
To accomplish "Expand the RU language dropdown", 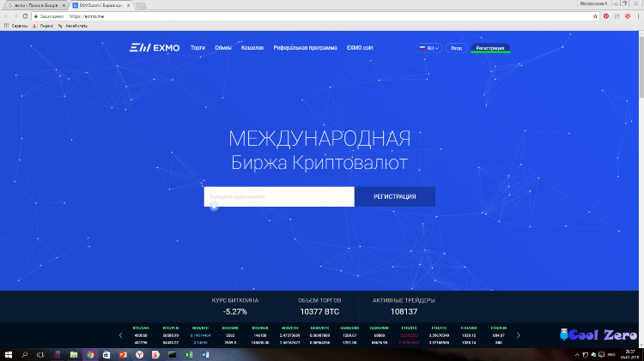I will point(428,48).
